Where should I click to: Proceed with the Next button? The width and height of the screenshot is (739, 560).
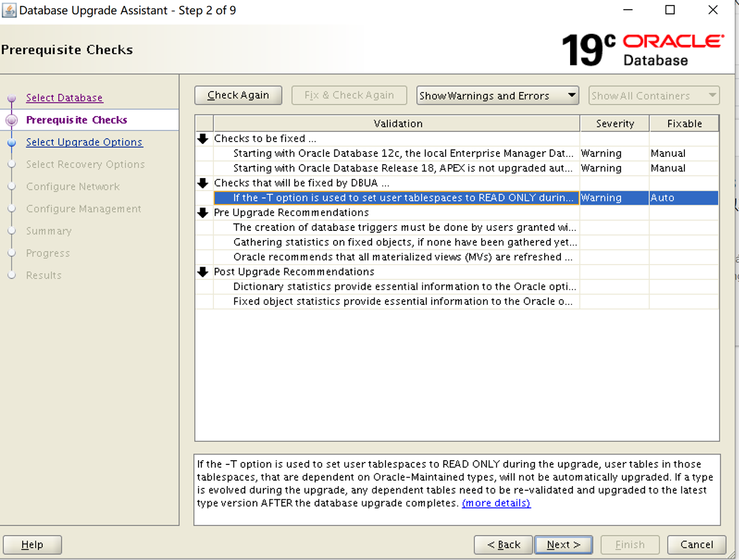click(563, 544)
